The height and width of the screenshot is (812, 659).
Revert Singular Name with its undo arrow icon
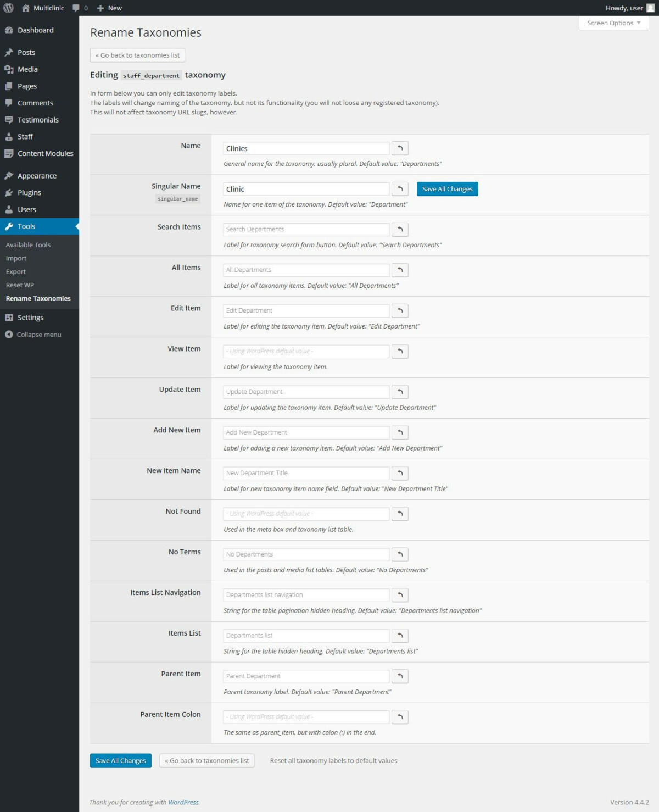[400, 188]
